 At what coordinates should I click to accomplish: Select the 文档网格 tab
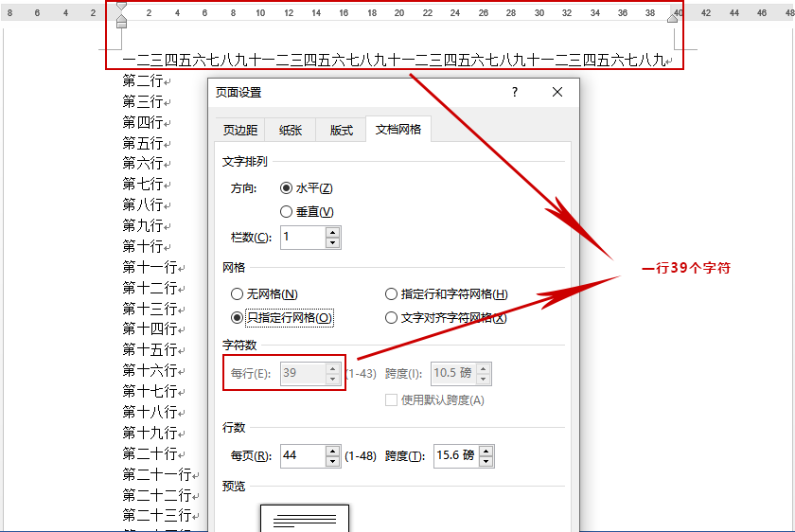pos(398,130)
